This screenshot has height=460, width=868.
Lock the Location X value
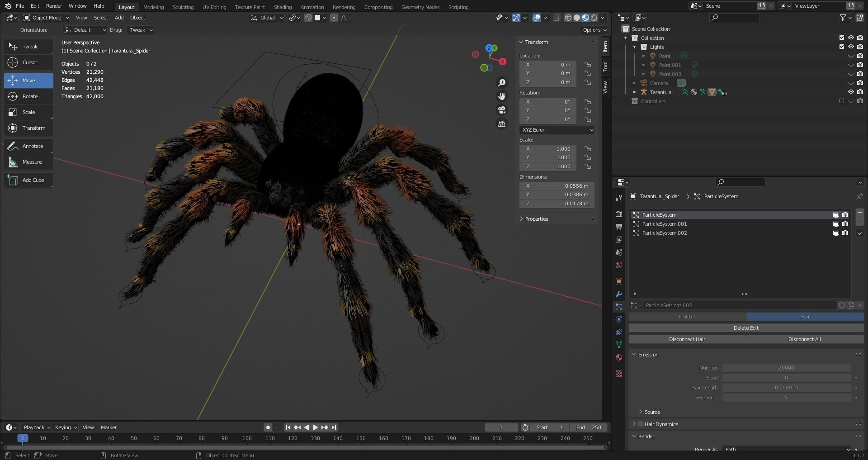tap(587, 65)
